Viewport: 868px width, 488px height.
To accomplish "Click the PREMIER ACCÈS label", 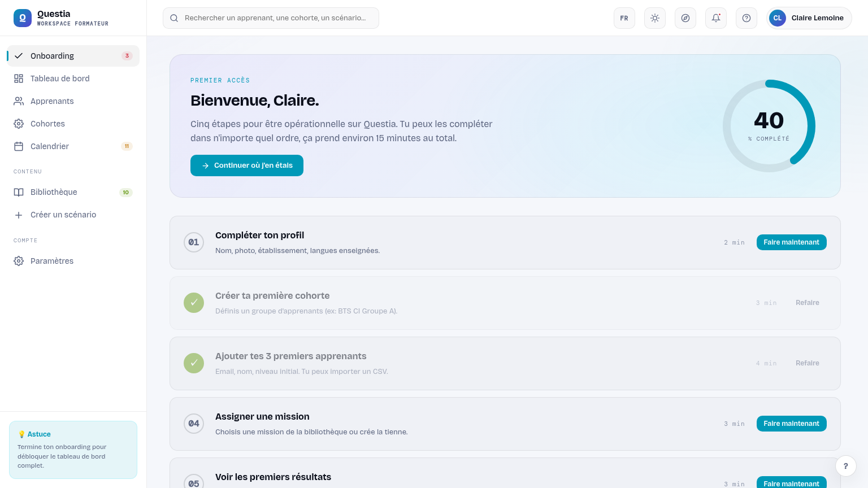I will point(220,80).
